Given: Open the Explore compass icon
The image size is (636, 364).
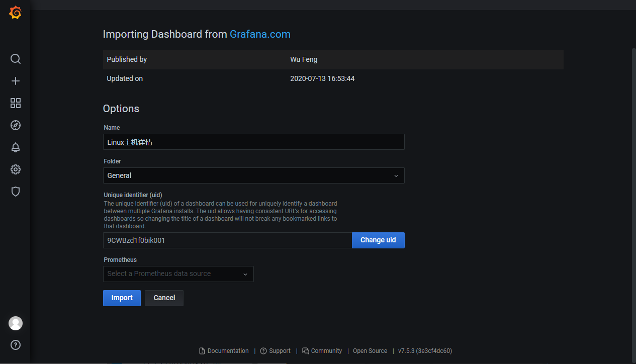Looking at the screenshot, I should coord(16,125).
